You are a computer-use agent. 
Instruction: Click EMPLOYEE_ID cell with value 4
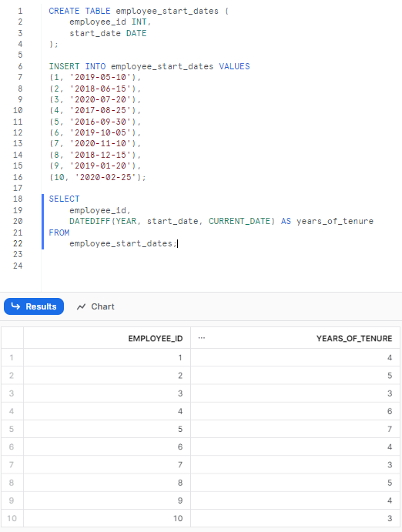(107, 411)
